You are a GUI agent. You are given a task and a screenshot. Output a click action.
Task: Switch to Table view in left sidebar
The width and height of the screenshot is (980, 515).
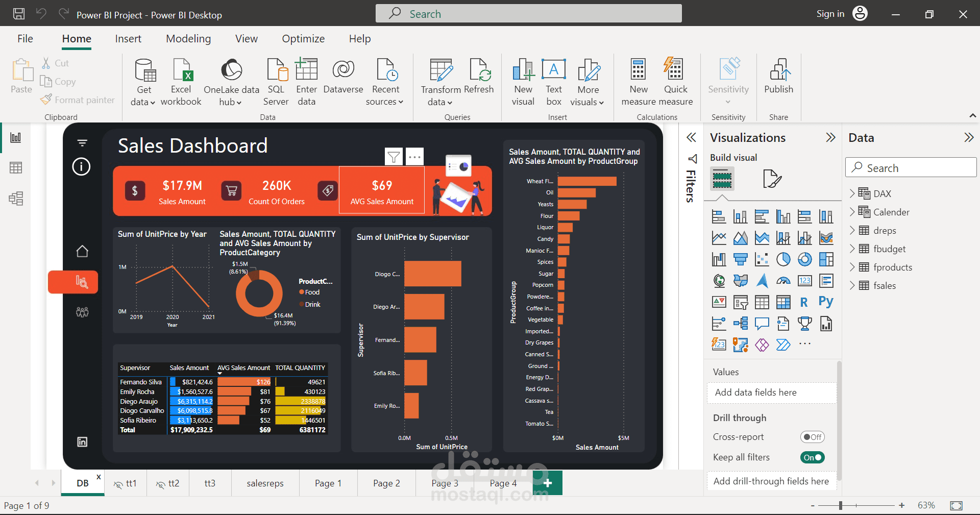tap(16, 168)
